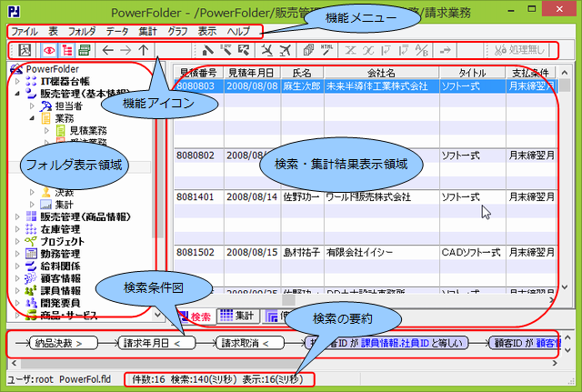Click the 請求取消 < condition box
Viewport: 582px width, 392px height.
pyautogui.click(x=250, y=344)
